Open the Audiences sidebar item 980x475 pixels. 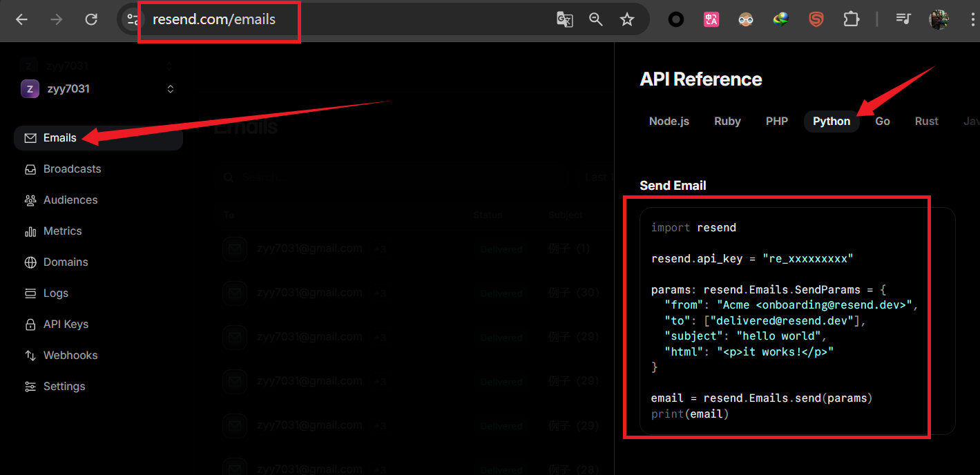tap(98, 200)
